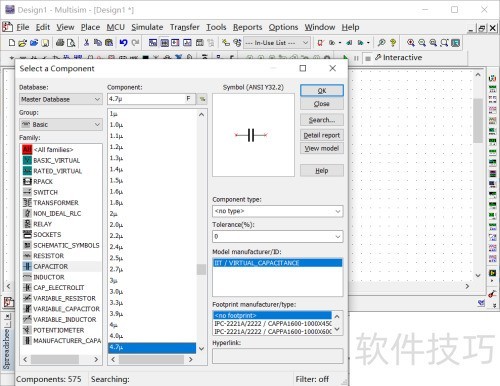Click the Paste icon
Viewport: 500px width, 386px height.
coord(109,43)
